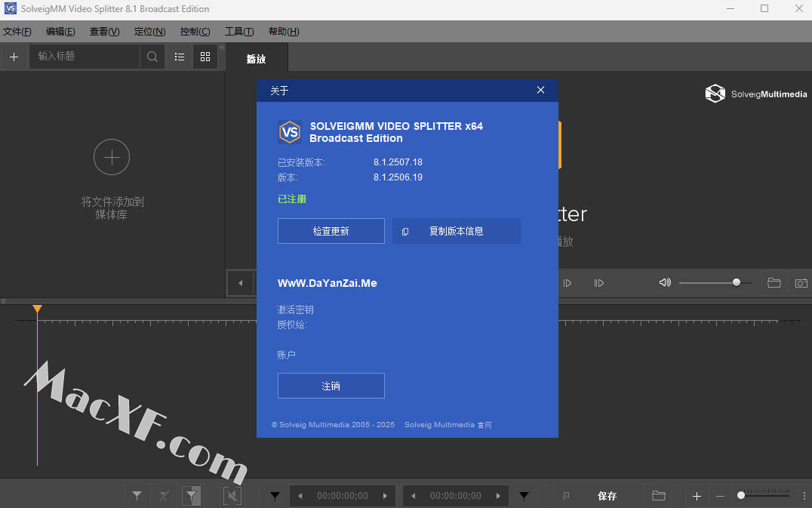Mute the player with speaker icon
The image size is (812, 508).
(665, 283)
